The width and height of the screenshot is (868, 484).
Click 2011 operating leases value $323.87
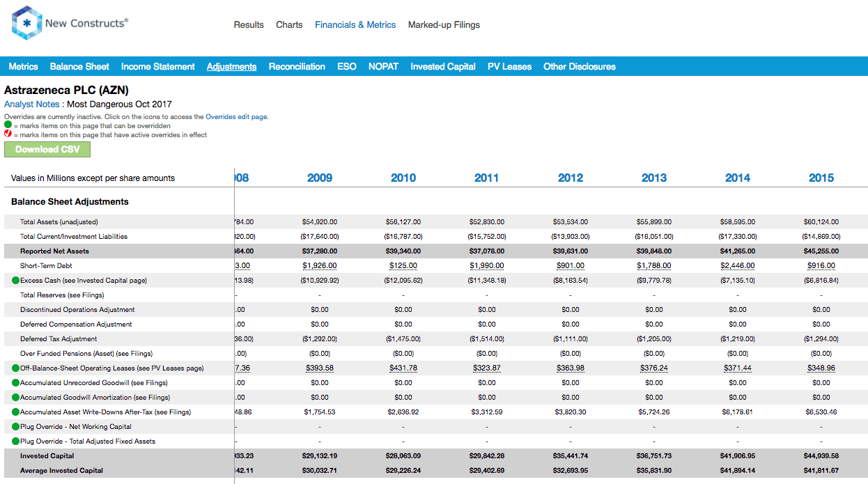click(487, 368)
